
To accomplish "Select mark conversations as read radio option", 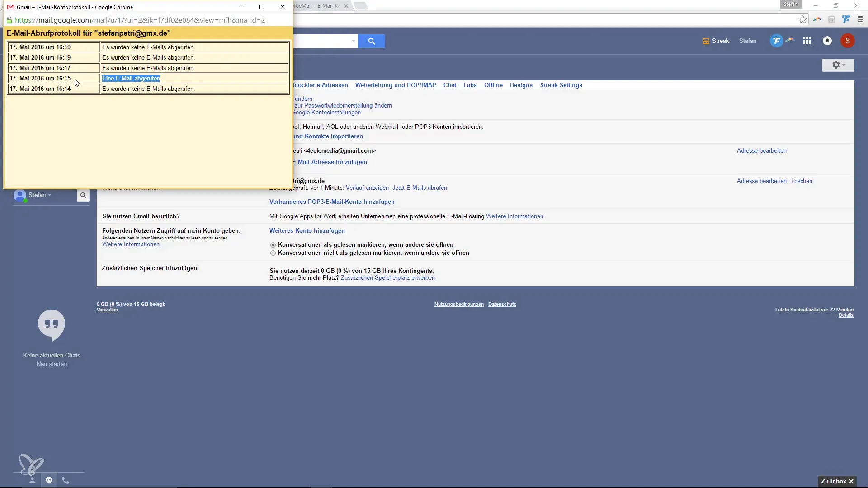I will [x=273, y=245].
